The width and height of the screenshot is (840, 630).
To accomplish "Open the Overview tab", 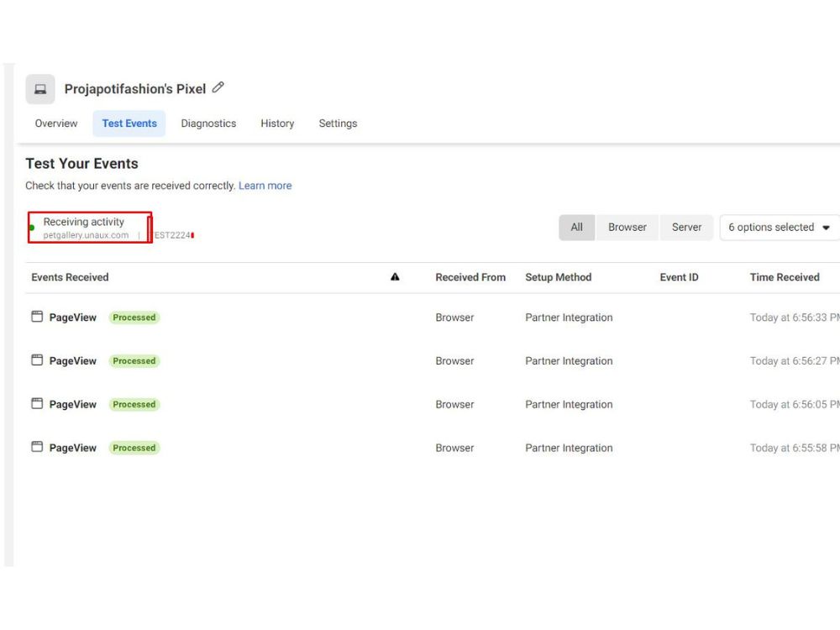I will 56,123.
